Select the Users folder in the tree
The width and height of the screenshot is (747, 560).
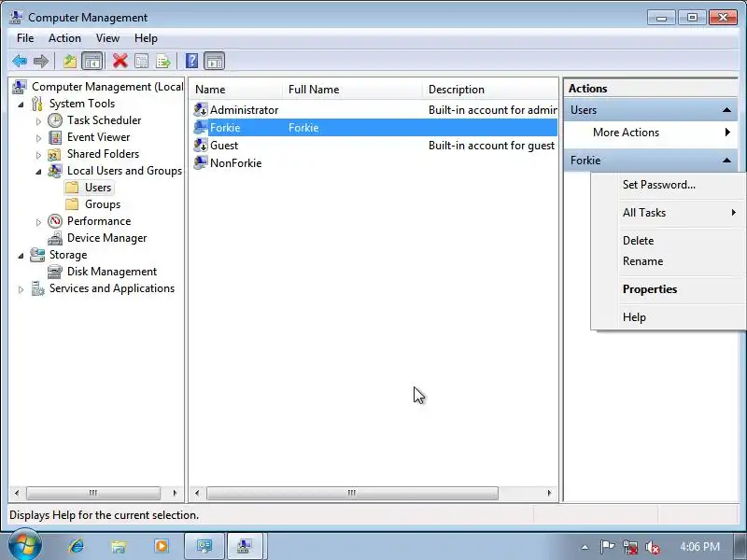coord(98,188)
